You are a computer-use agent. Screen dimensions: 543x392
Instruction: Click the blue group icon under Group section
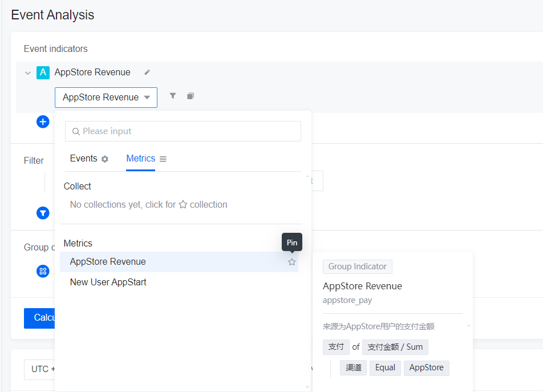click(43, 271)
